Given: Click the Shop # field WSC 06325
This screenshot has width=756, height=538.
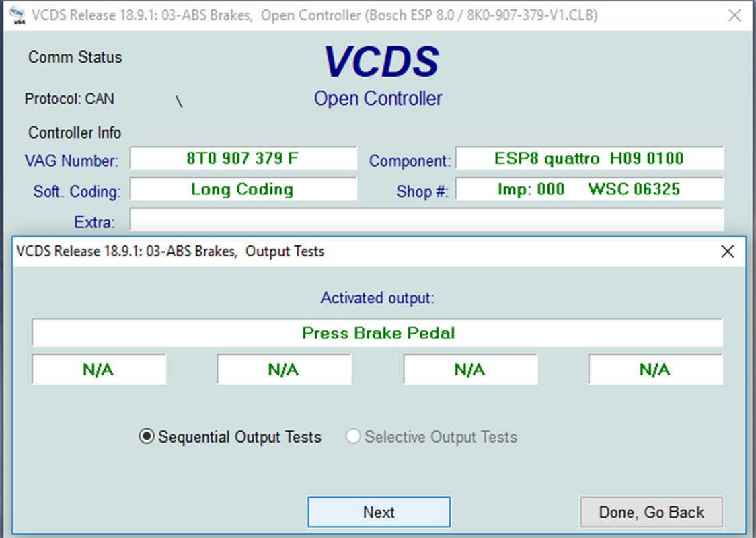Looking at the screenshot, I should click(x=590, y=190).
